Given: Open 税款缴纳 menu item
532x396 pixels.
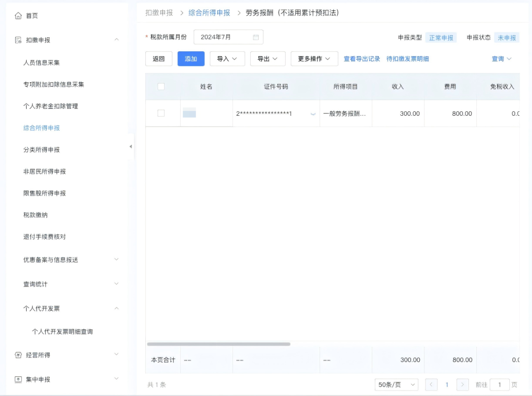Looking at the screenshot, I should coord(35,215).
